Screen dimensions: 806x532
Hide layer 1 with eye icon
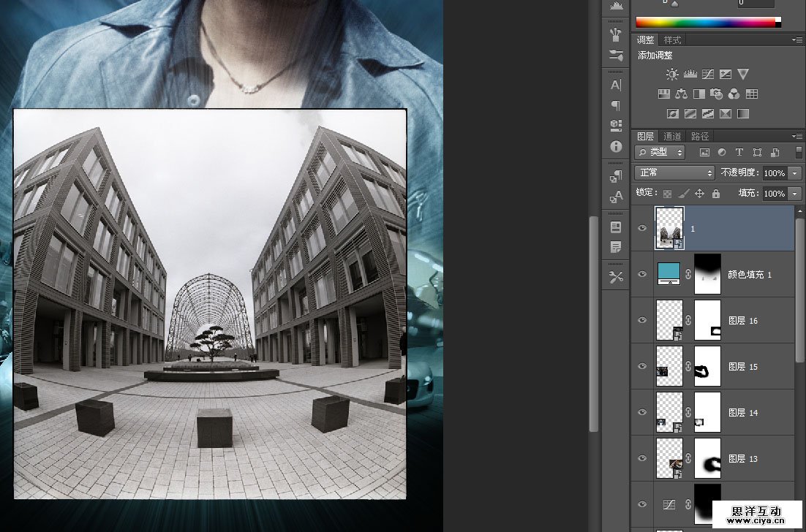tap(642, 228)
